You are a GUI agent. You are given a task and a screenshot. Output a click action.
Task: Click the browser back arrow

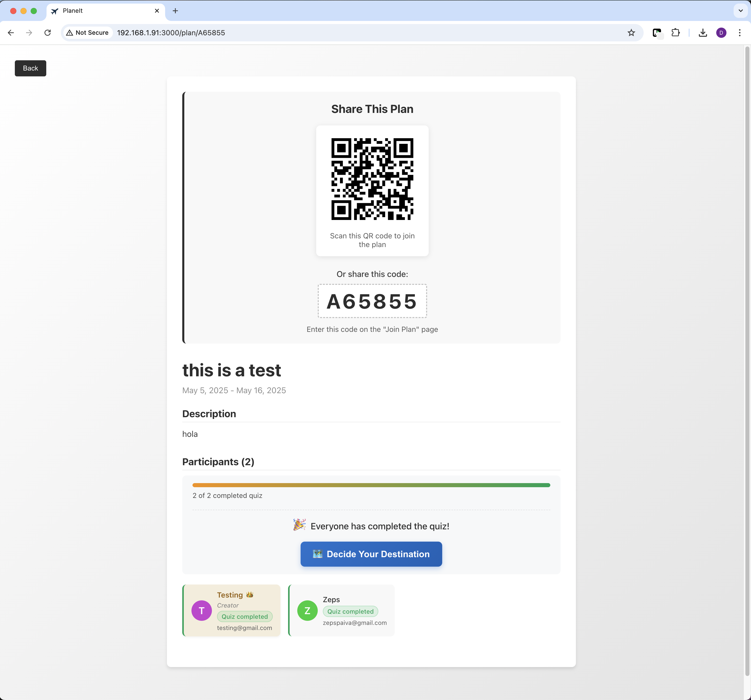[11, 33]
